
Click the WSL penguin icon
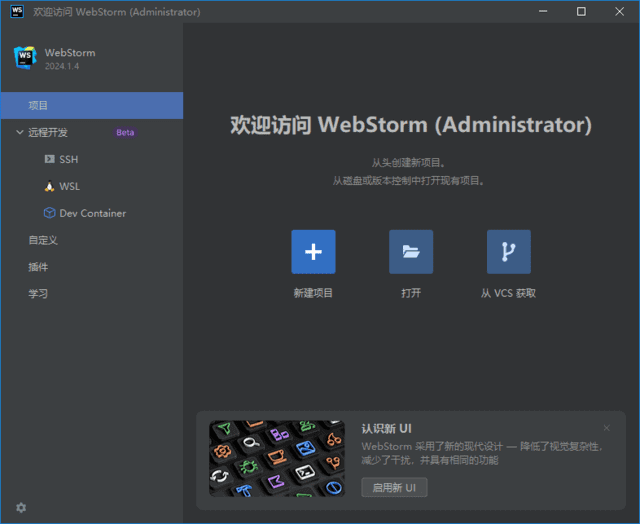pos(50,186)
